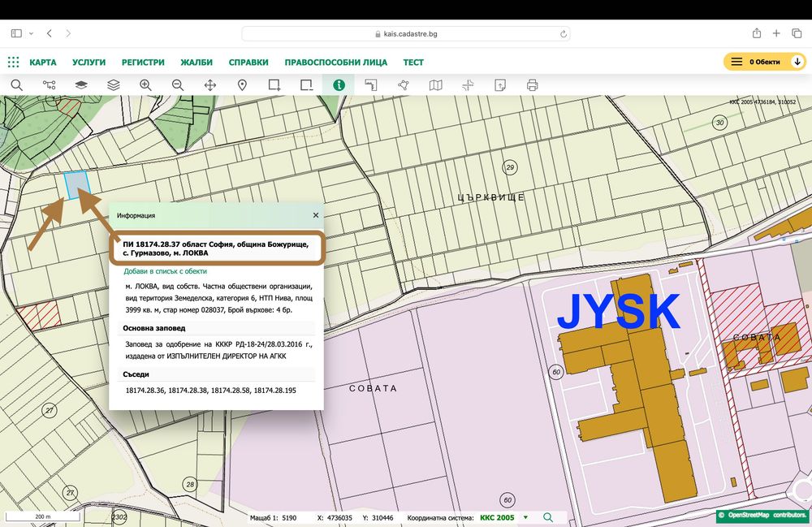The height and width of the screenshot is (527, 812).
Task: Click the coordinate search magnifier icon
Action: click(548, 518)
